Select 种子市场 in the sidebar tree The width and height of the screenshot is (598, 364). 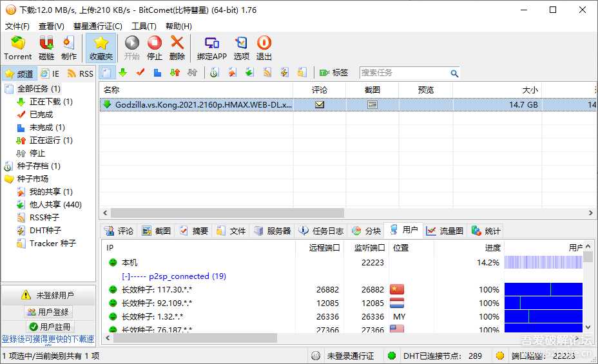32,178
